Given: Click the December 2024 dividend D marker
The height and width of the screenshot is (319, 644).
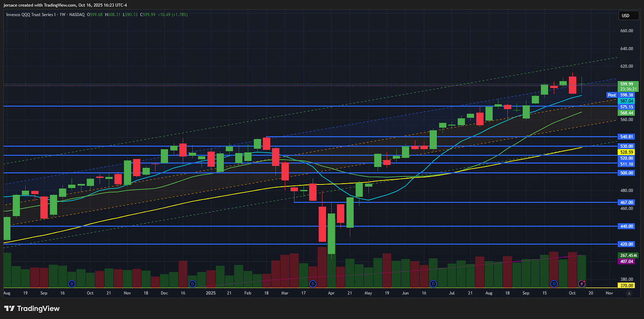Looking at the screenshot, I should click(192, 283).
